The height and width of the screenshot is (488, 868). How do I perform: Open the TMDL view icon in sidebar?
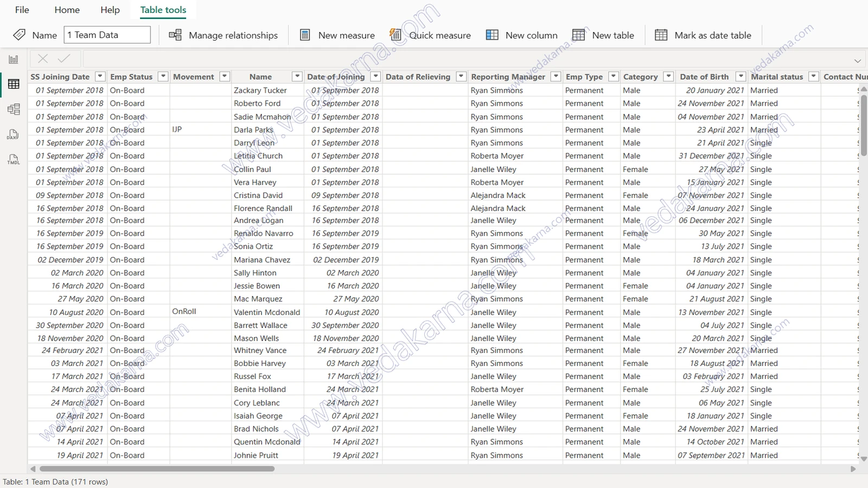point(14,159)
